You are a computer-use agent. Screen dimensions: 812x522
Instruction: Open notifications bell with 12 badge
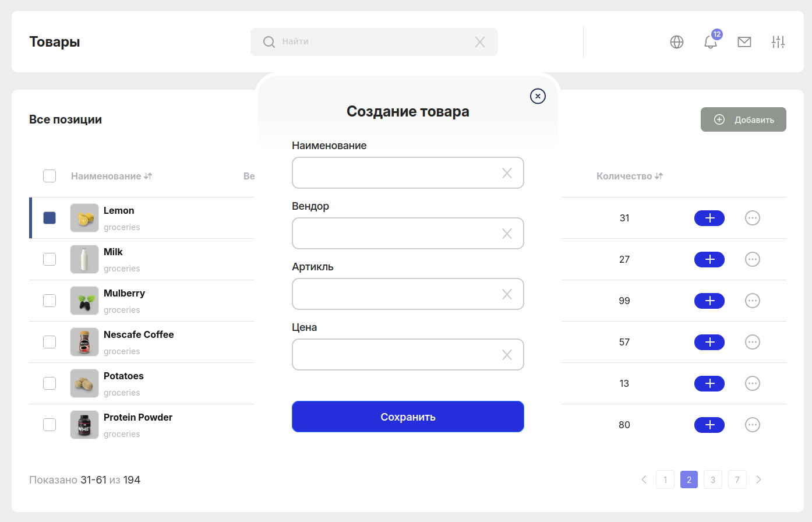[711, 42]
